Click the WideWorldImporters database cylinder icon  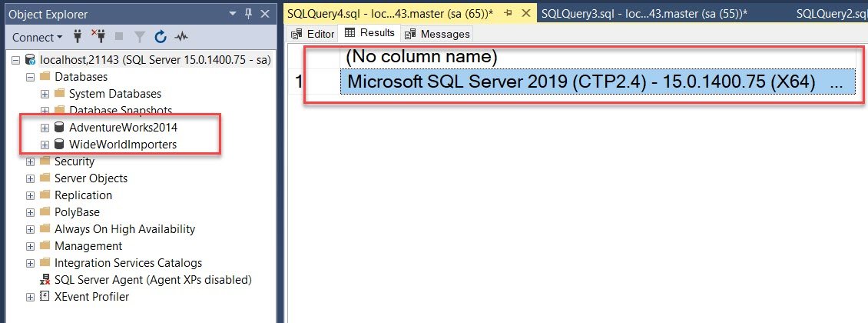click(x=59, y=145)
